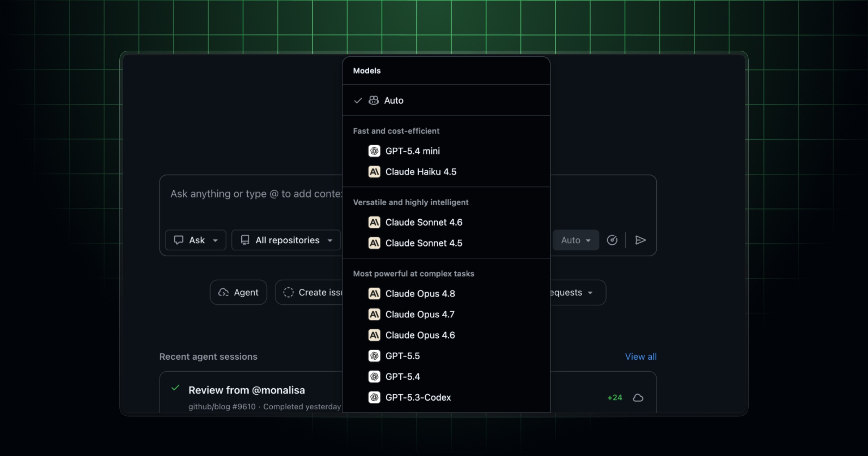Click the speech bubble icon in Ask

(179, 240)
